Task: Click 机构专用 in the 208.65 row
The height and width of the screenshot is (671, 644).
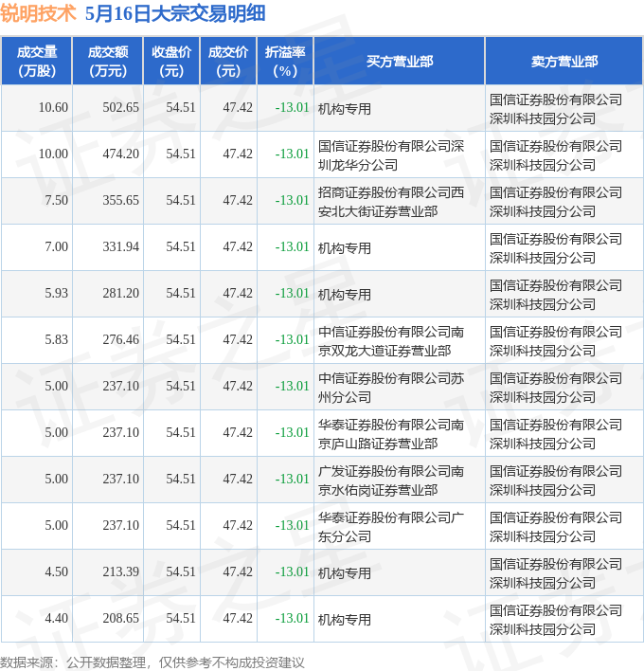Action: (344, 620)
